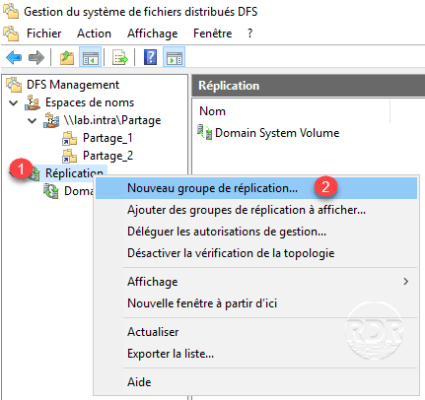Choose Nouveau groupe de réplication...
Screen dimensions: 425x400
point(256,188)
